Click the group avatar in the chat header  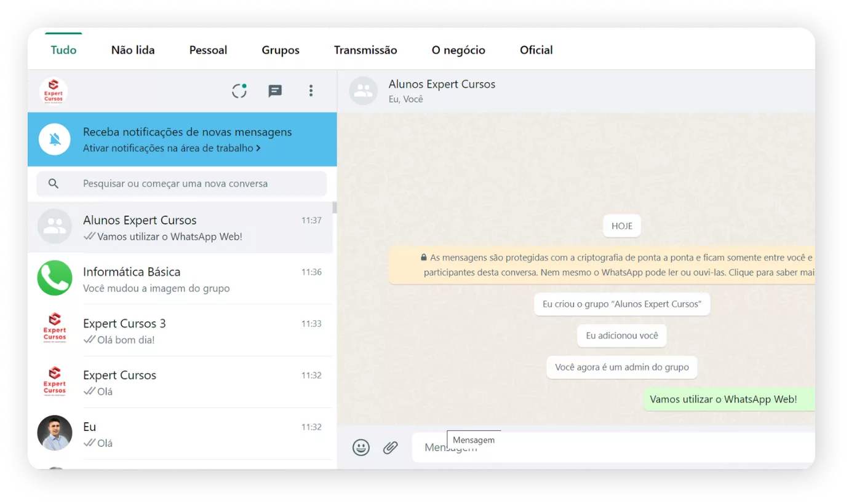click(363, 91)
